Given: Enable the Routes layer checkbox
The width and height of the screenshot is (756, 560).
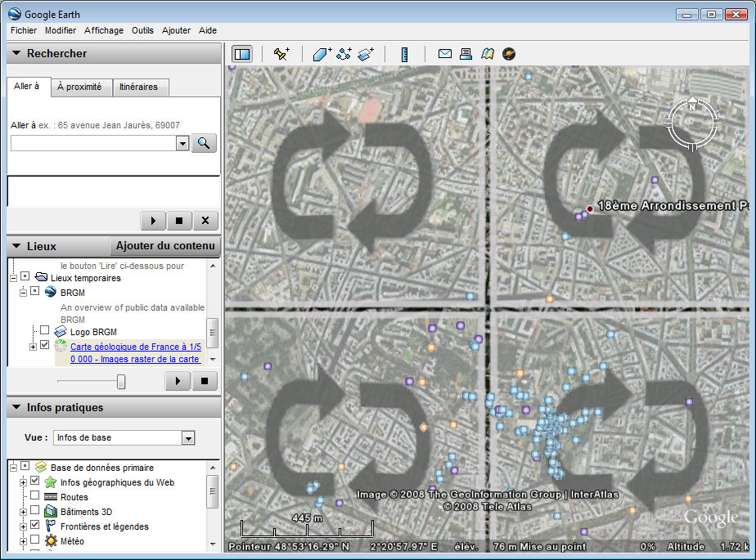Looking at the screenshot, I should coord(34,495).
